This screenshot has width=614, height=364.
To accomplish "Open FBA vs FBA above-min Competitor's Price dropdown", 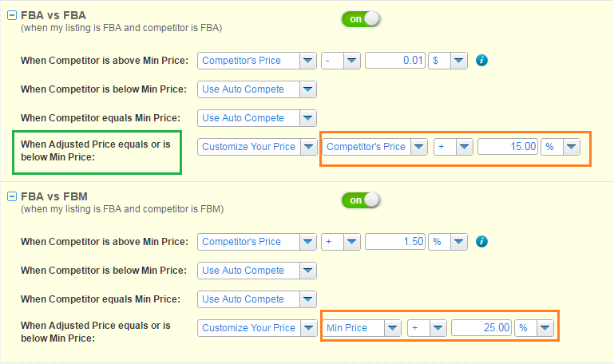I will 307,61.
